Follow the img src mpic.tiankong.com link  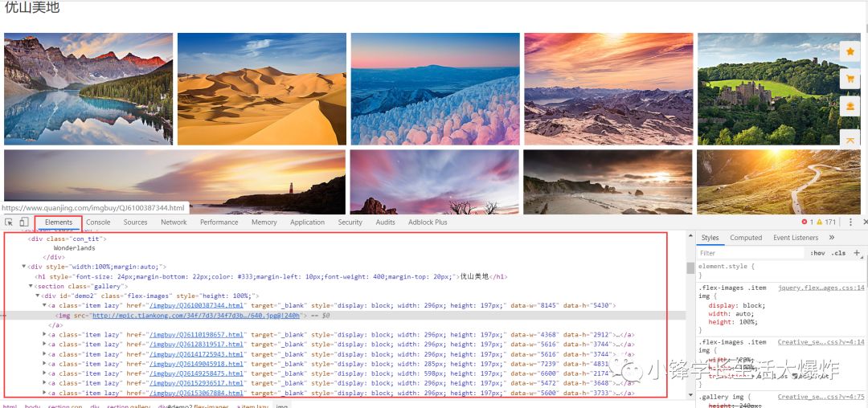tap(196, 316)
